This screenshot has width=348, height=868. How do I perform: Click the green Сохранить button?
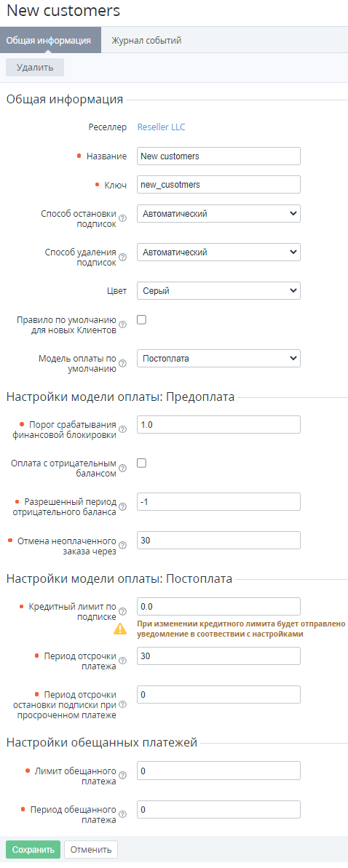pos(33,849)
